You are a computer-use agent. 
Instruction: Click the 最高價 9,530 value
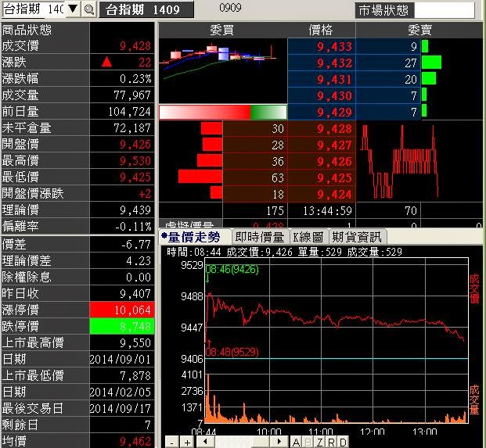tap(135, 161)
